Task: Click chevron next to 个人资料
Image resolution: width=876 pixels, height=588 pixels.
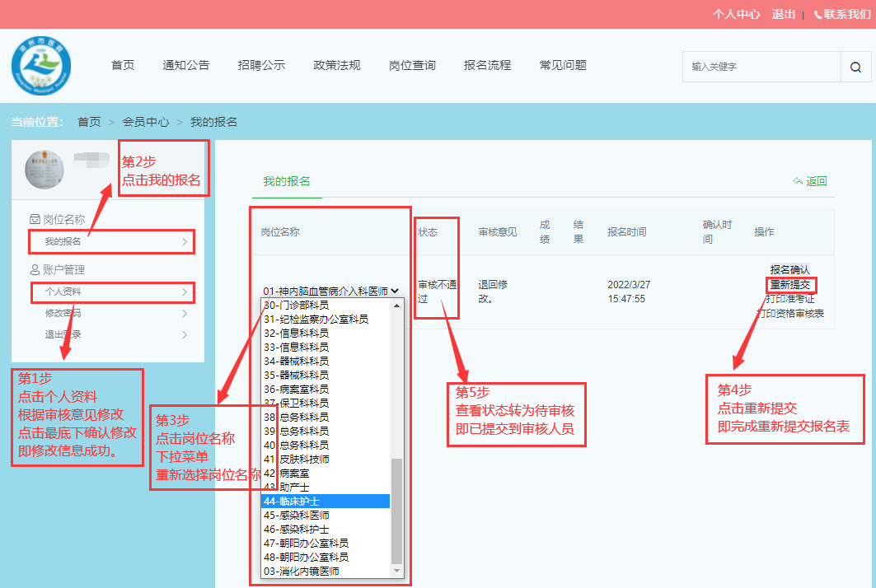Action: point(185,292)
